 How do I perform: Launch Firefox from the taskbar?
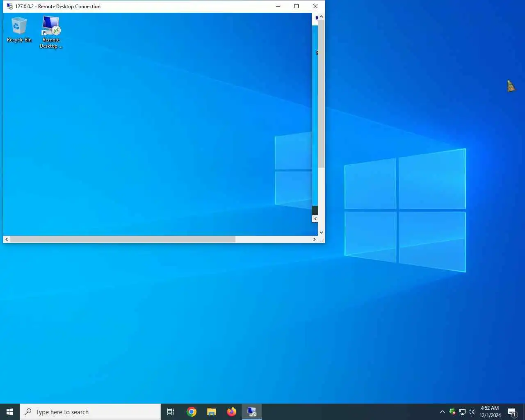[231, 412]
